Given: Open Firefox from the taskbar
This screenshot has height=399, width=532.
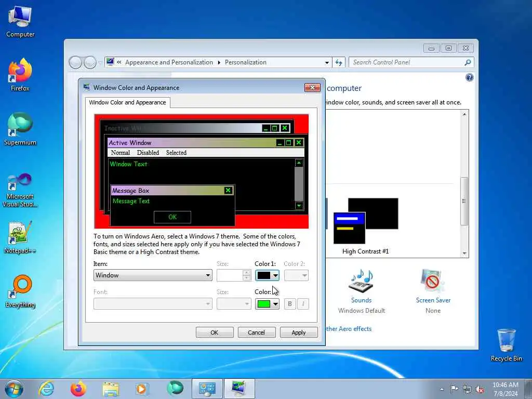Looking at the screenshot, I should (78, 389).
